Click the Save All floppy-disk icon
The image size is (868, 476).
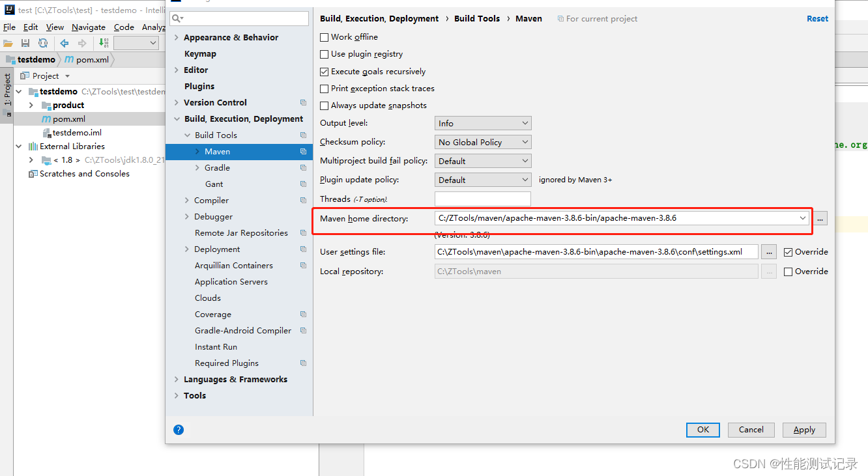[25, 43]
